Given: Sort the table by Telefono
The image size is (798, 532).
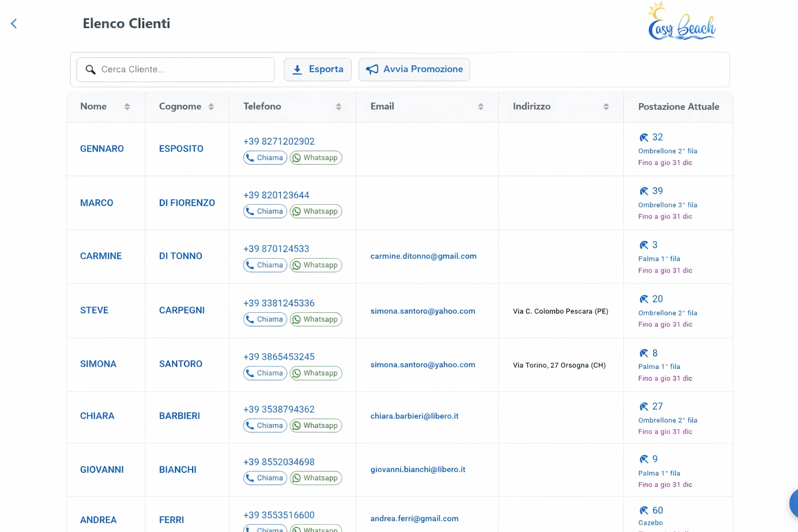Looking at the screenshot, I should (x=338, y=107).
